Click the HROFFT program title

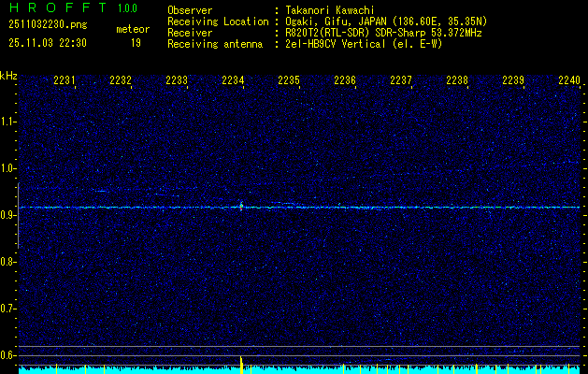pyautogui.click(x=58, y=7)
